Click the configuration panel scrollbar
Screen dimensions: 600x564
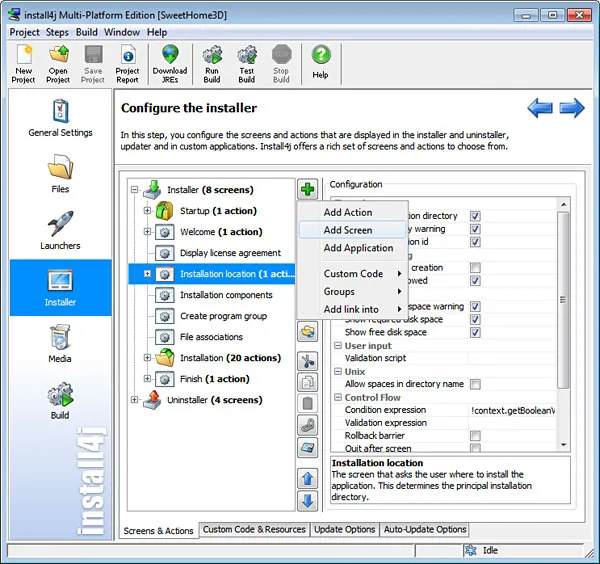click(x=563, y=300)
